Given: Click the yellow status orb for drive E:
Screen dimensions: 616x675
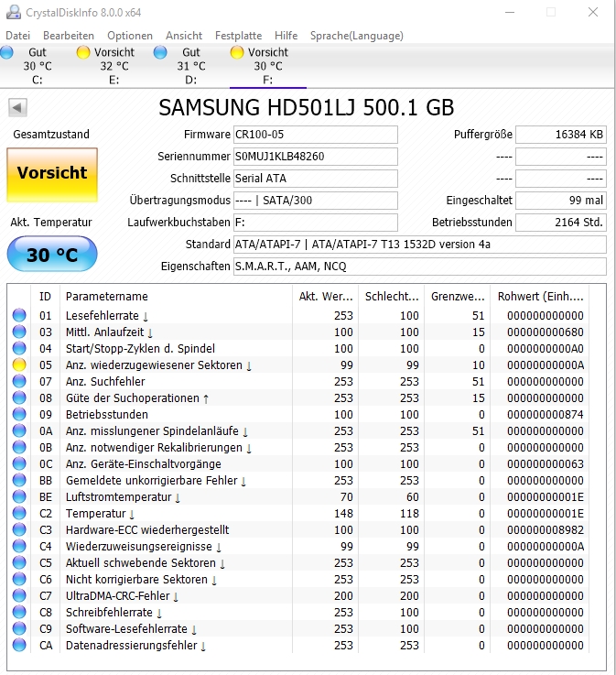Looking at the screenshot, I should coord(82,52).
